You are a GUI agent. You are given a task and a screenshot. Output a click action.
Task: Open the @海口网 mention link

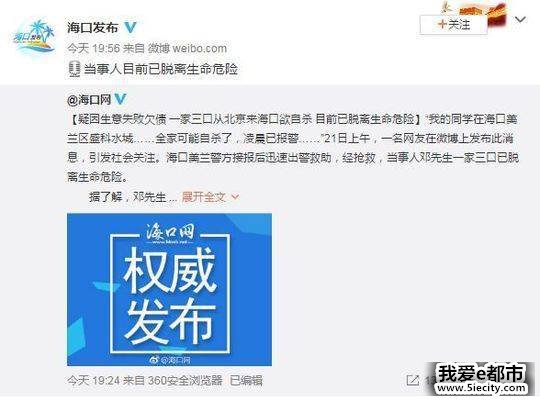click(x=89, y=100)
